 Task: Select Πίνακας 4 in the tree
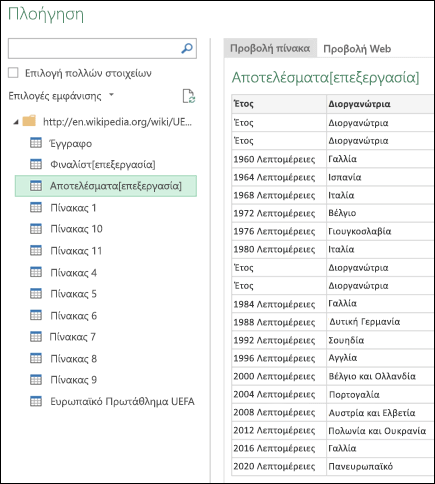tap(74, 273)
